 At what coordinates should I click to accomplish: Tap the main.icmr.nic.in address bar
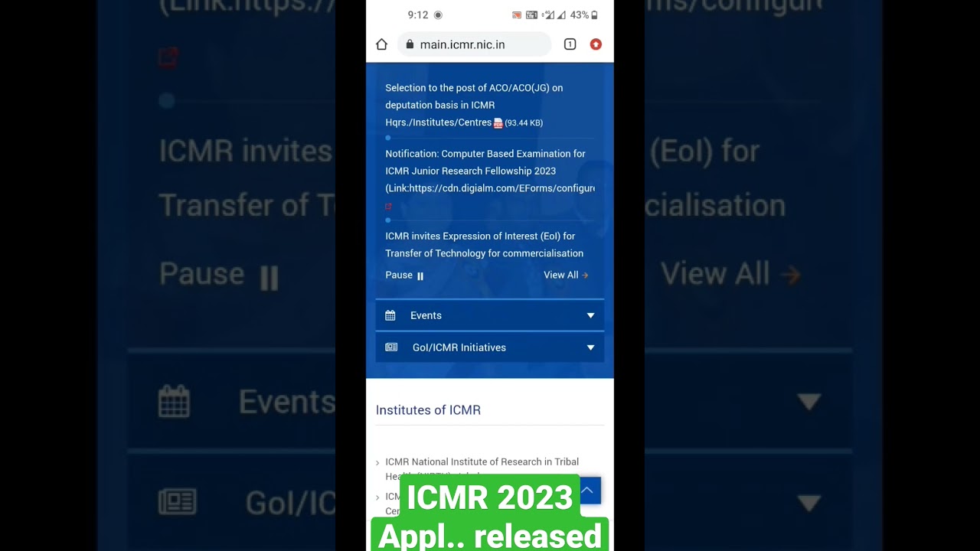(x=475, y=44)
